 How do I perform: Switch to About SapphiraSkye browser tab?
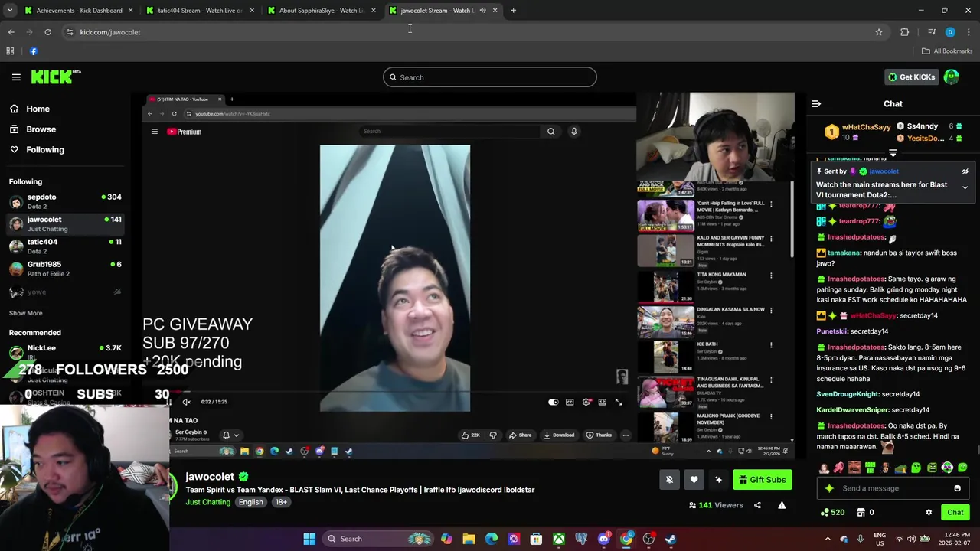(x=320, y=11)
